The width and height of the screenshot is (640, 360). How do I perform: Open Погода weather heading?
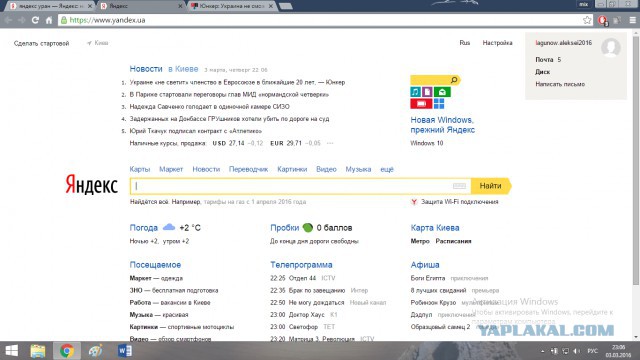(x=143, y=228)
